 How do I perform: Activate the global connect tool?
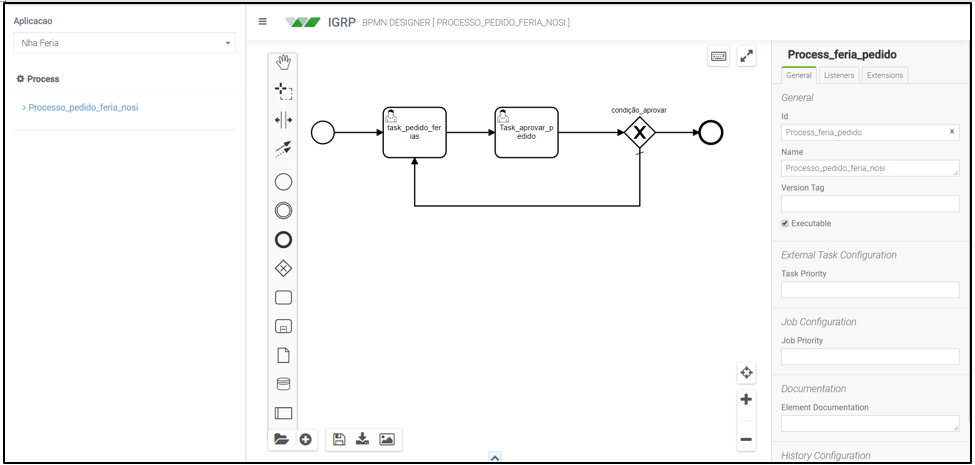283,149
